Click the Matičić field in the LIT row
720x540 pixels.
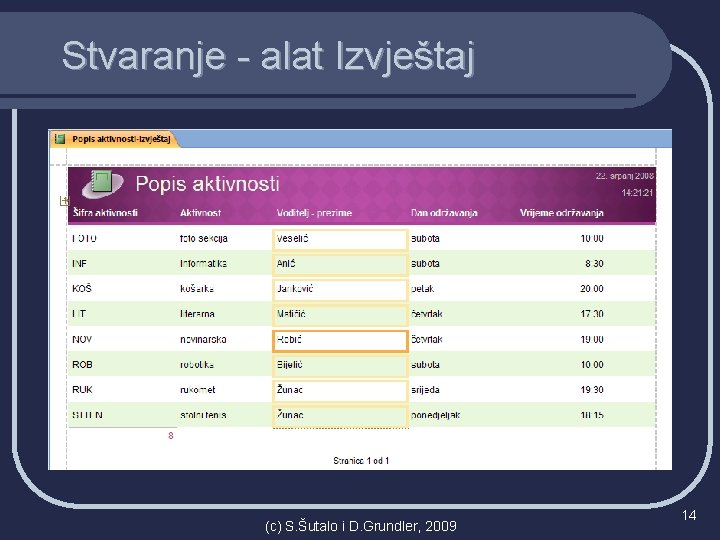(340, 315)
